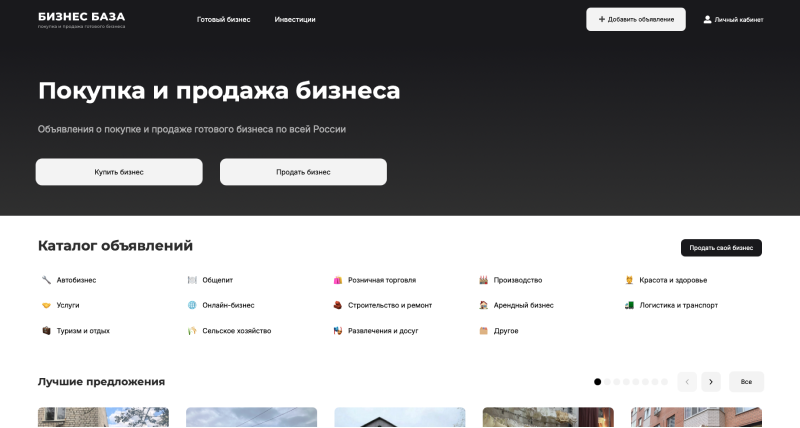Click the user profile icon for Личный кабинет
The image size is (800, 428).
707,19
